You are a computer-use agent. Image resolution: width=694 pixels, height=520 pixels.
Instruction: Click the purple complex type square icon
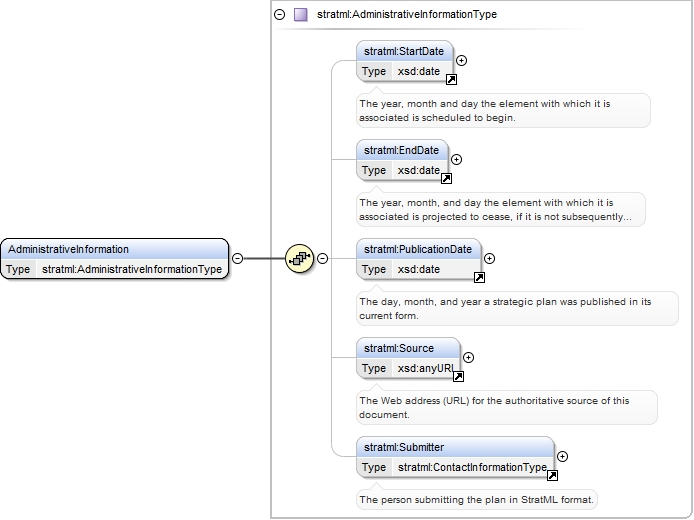pos(301,15)
